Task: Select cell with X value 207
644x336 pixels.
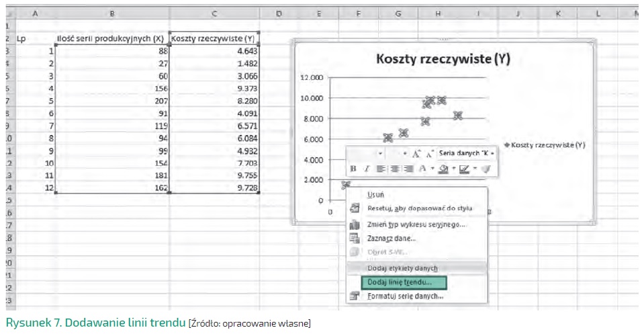Action: coord(112,101)
